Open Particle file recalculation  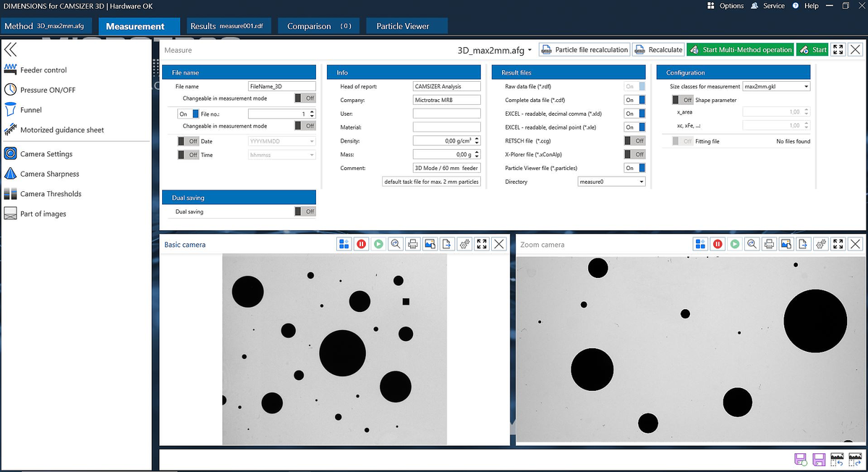point(586,49)
